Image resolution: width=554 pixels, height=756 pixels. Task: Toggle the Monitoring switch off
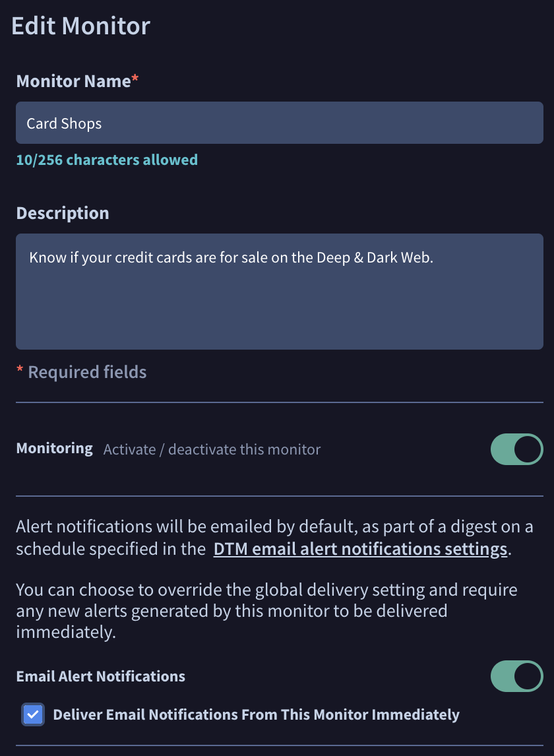(516, 449)
